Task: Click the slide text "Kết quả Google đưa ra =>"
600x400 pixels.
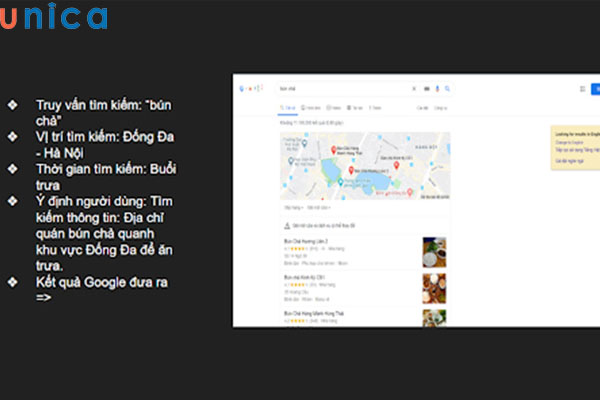Action: pyautogui.click(x=102, y=289)
